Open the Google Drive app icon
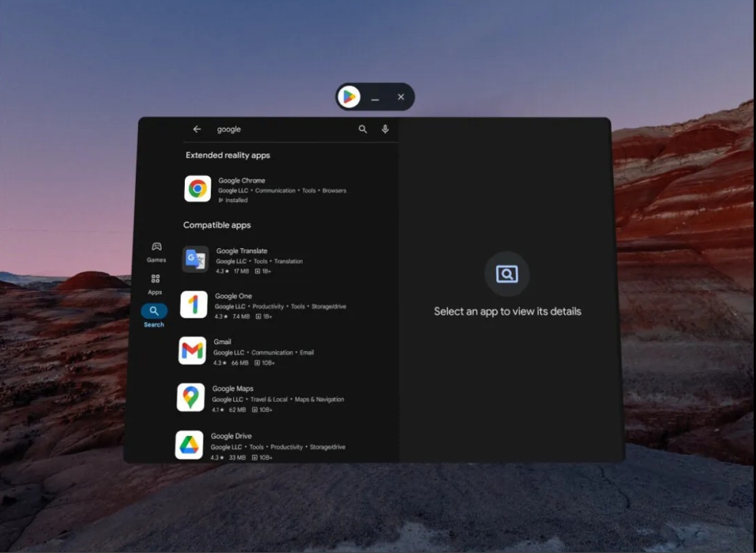This screenshot has height=553, width=756. (x=189, y=445)
